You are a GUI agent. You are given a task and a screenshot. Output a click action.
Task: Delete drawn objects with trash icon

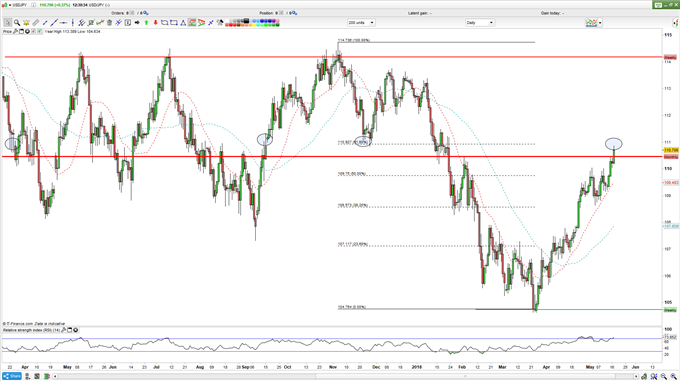109,23
